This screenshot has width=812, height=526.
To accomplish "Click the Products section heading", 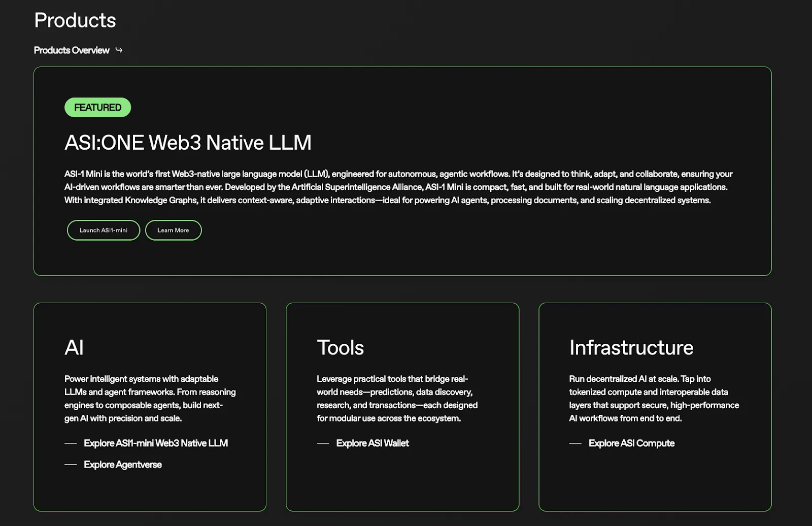I will (75, 20).
